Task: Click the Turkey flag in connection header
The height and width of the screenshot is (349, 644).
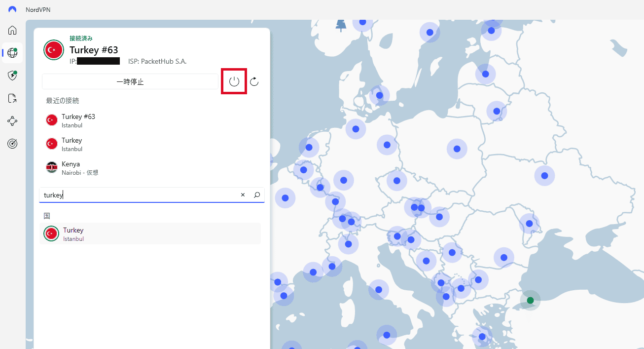Action: click(x=53, y=50)
